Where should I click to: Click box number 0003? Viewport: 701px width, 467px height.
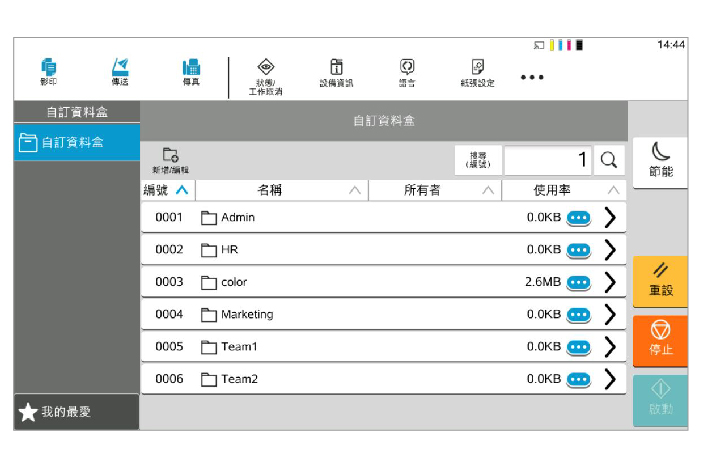pos(169,282)
